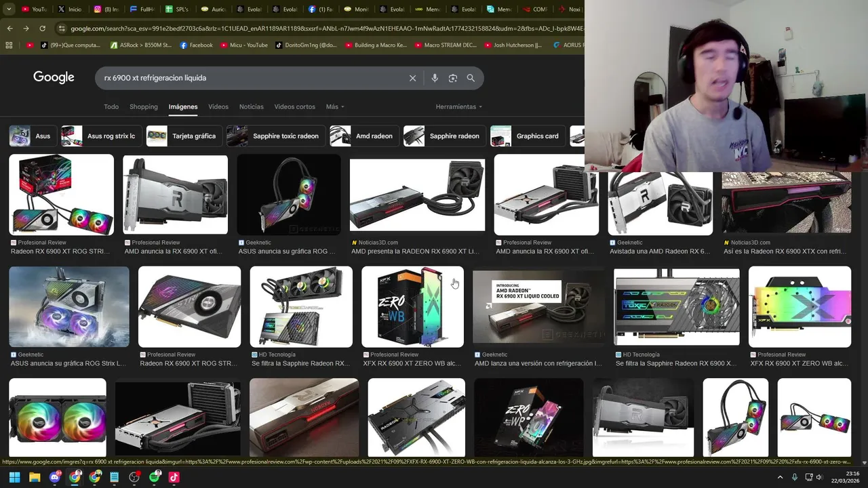This screenshot has width=868, height=488.
Task: Switch to the Videos cortos tab
Action: coord(295,106)
